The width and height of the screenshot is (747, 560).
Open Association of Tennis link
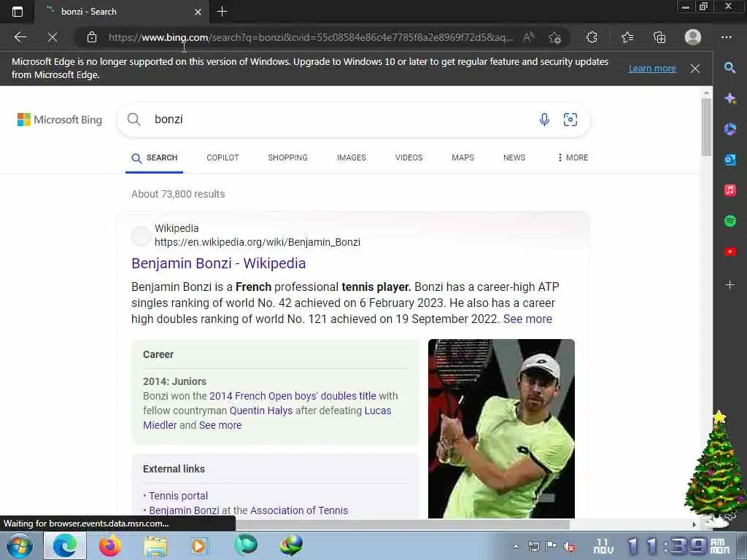299,510
